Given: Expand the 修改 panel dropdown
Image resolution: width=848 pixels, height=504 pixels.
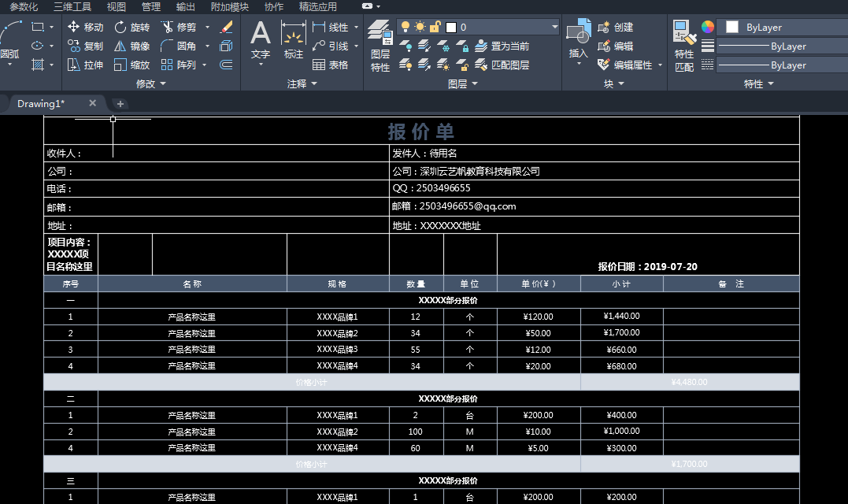Looking at the screenshot, I should point(151,83).
